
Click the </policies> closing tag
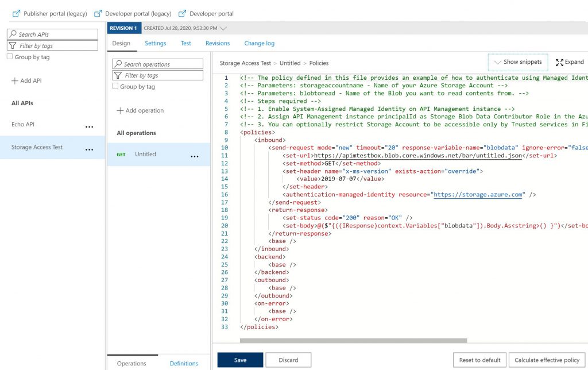259,327
